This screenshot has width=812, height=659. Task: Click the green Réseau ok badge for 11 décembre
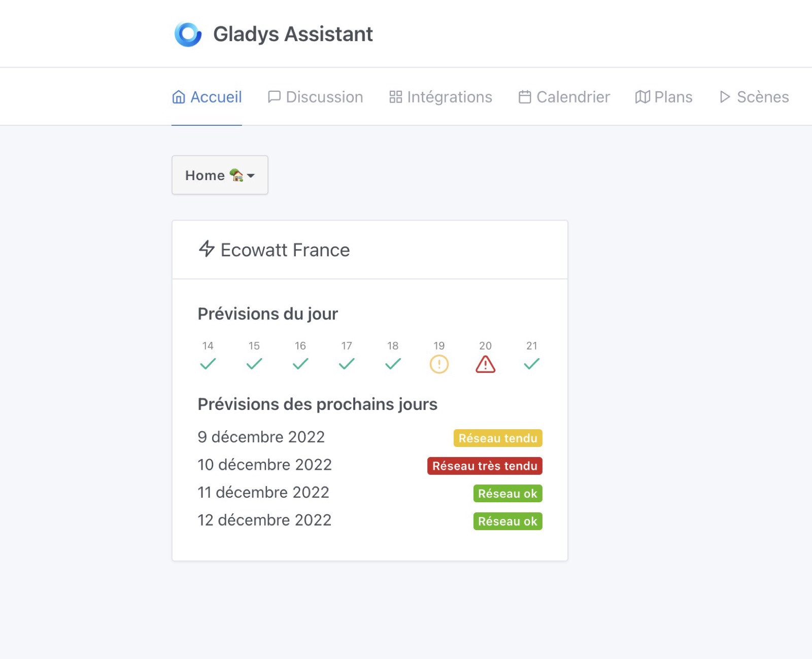(x=507, y=494)
